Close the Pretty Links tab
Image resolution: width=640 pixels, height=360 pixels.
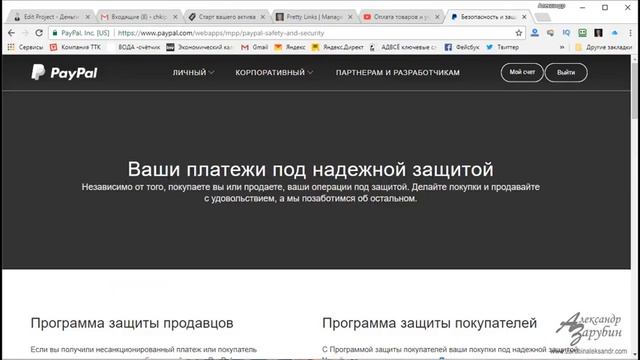click(350, 17)
